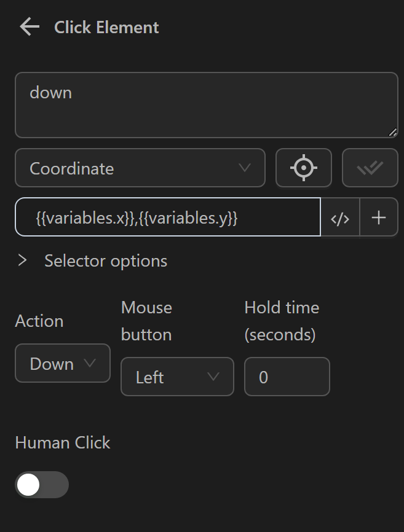Screen dimensions: 404x532
Task: Open the Action dropdown showing Down
Action: pyautogui.click(x=63, y=364)
